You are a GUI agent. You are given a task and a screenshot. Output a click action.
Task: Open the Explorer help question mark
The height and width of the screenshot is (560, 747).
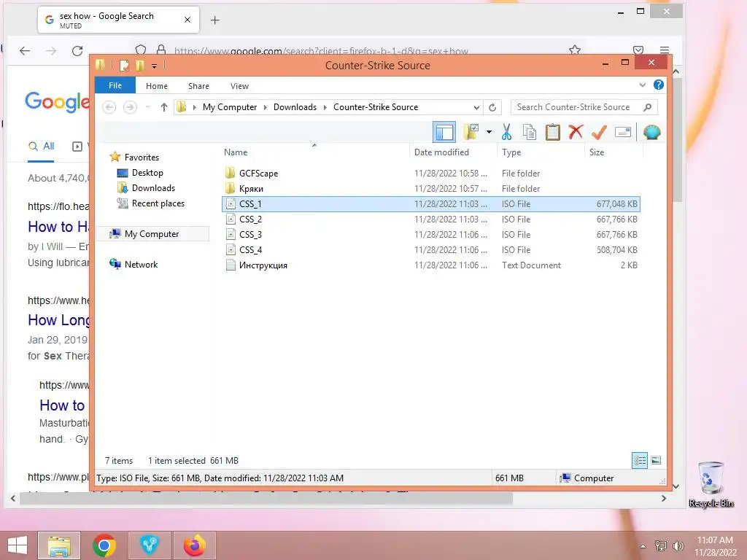(x=659, y=85)
